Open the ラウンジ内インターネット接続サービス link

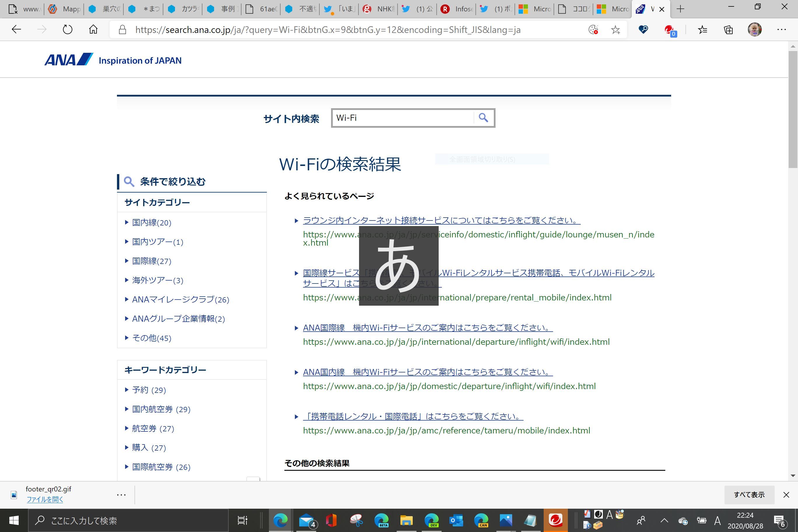tap(441, 220)
